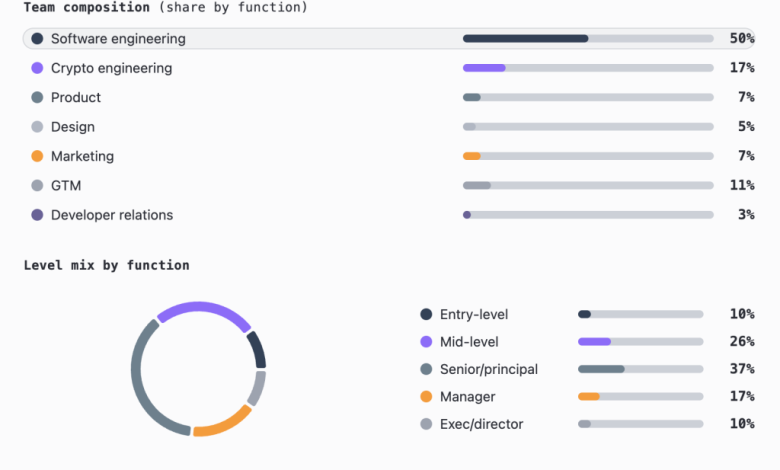
Task: Click the Crypto engineering progress bar
Action: [x=588, y=68]
